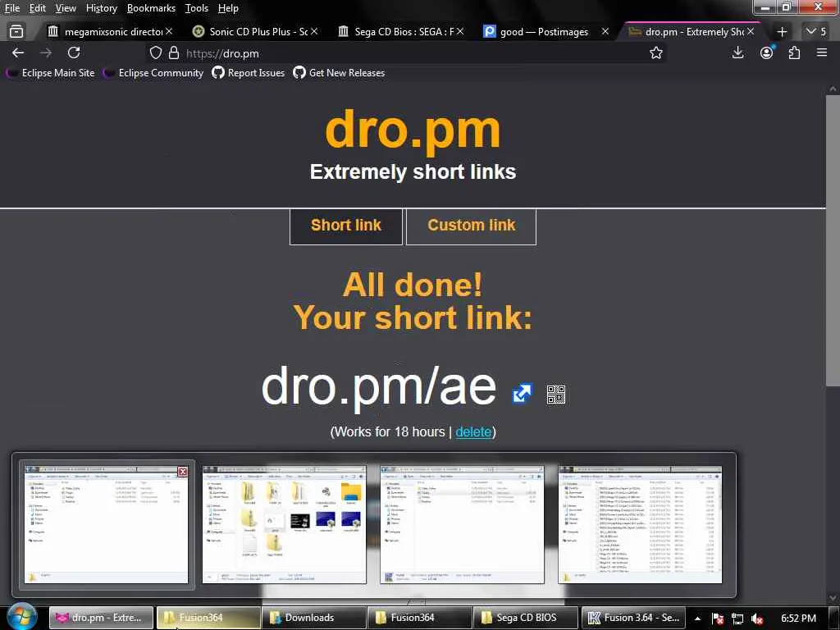The image size is (840, 630).
Task: Click the site security padlock icon
Action: tap(174, 52)
